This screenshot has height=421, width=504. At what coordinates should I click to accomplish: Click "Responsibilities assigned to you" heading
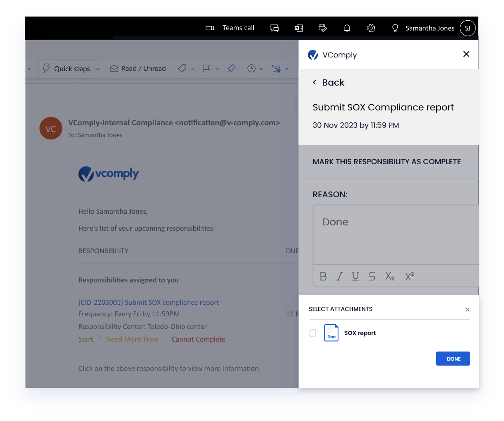click(x=129, y=280)
